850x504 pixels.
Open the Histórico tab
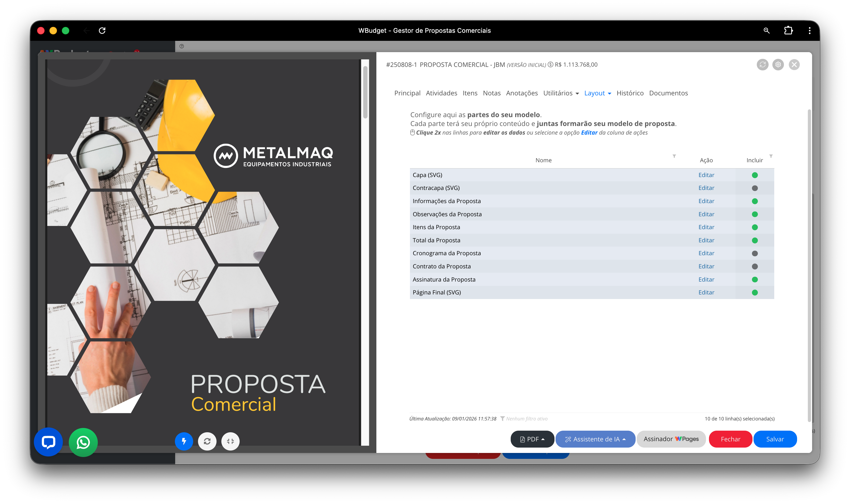tap(630, 93)
